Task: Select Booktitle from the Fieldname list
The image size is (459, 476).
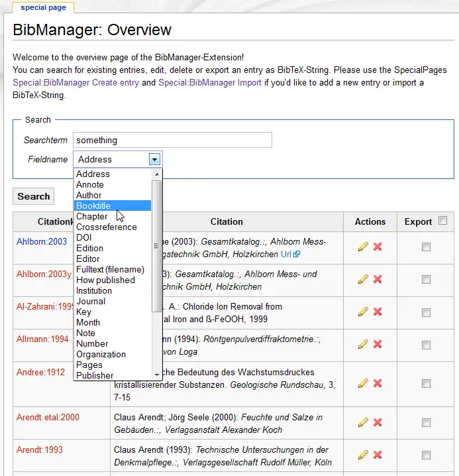Action: pyautogui.click(x=93, y=206)
